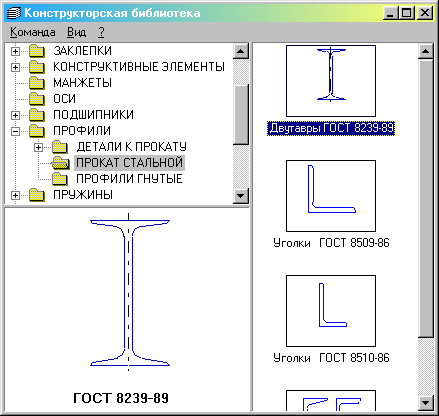The image size is (439, 416).
Task: Select the Двутавры I-beam thumbnail
Action: [x=331, y=81]
